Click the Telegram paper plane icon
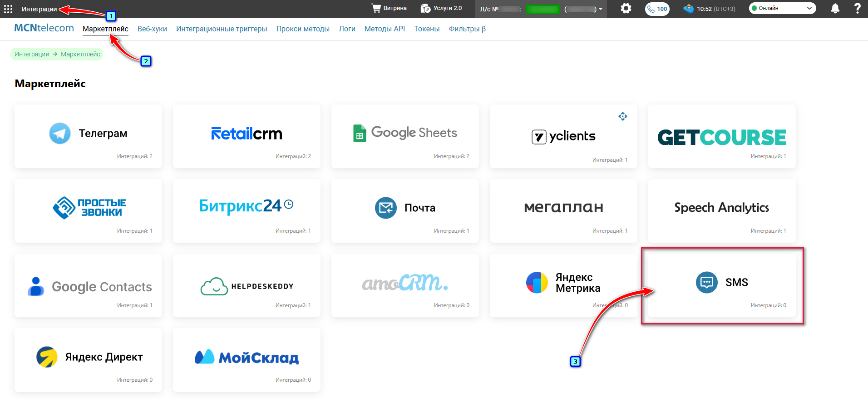 point(60,134)
